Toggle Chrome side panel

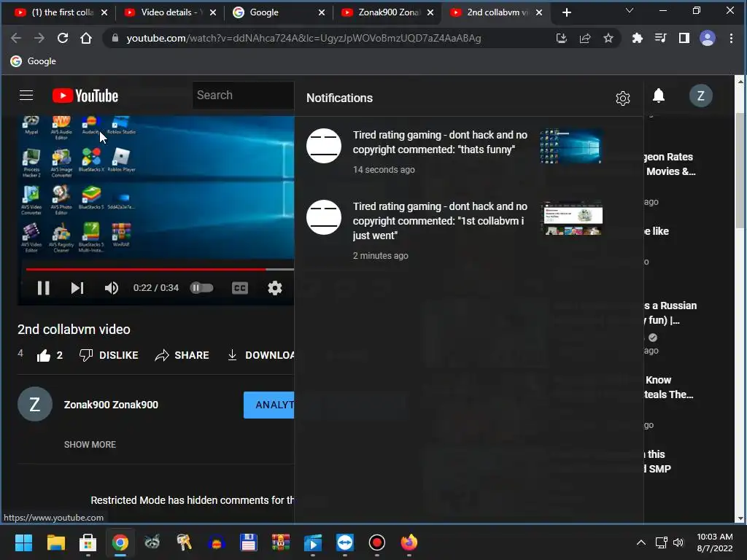[684, 38]
